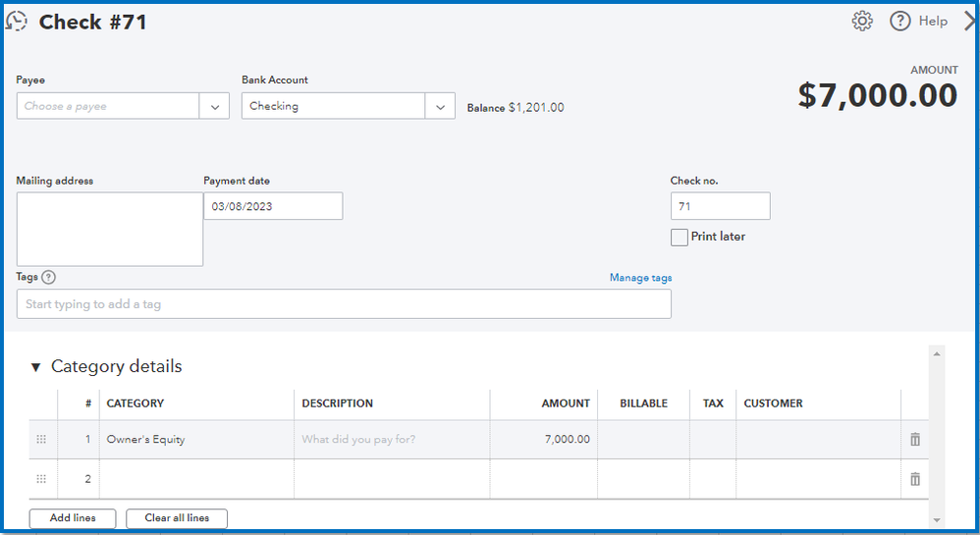This screenshot has height=535, width=980.
Task: Open the recent transactions clock icon
Action: (x=16, y=22)
